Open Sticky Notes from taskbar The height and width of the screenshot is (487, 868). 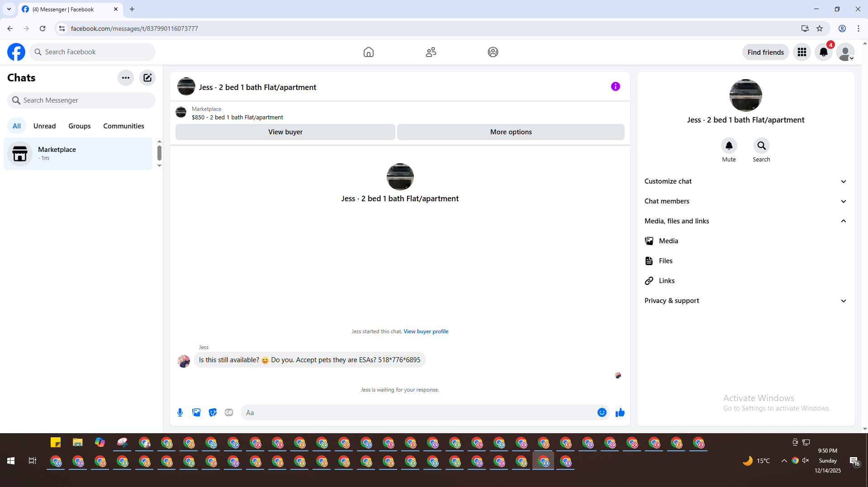coord(56,443)
